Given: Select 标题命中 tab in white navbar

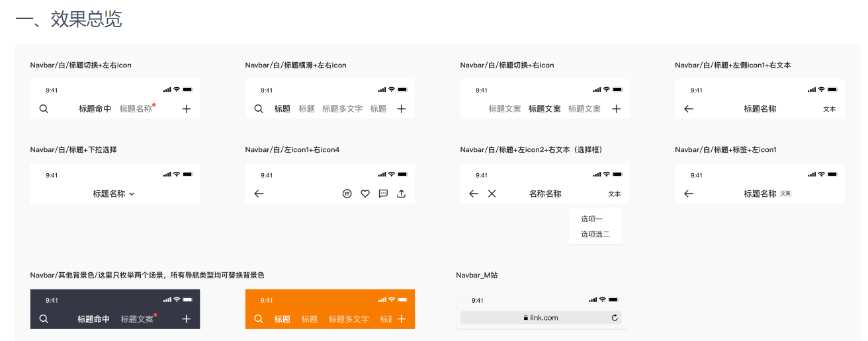Looking at the screenshot, I should point(95,109).
